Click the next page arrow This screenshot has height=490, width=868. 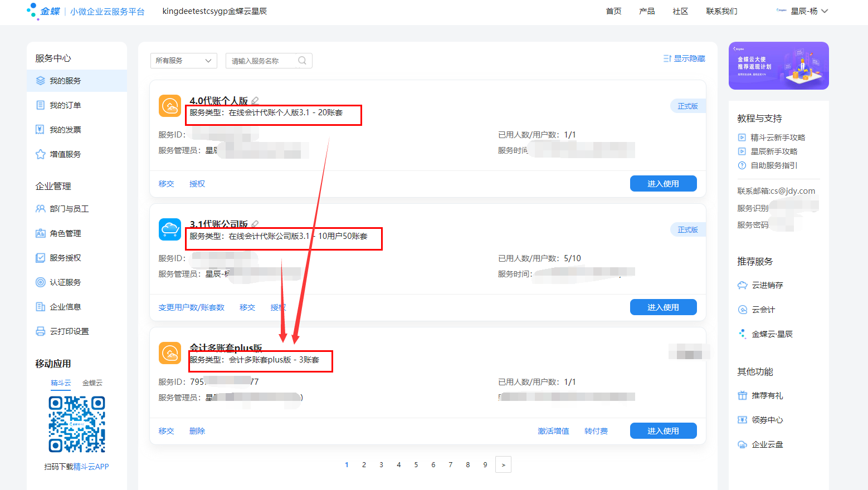[x=503, y=465]
